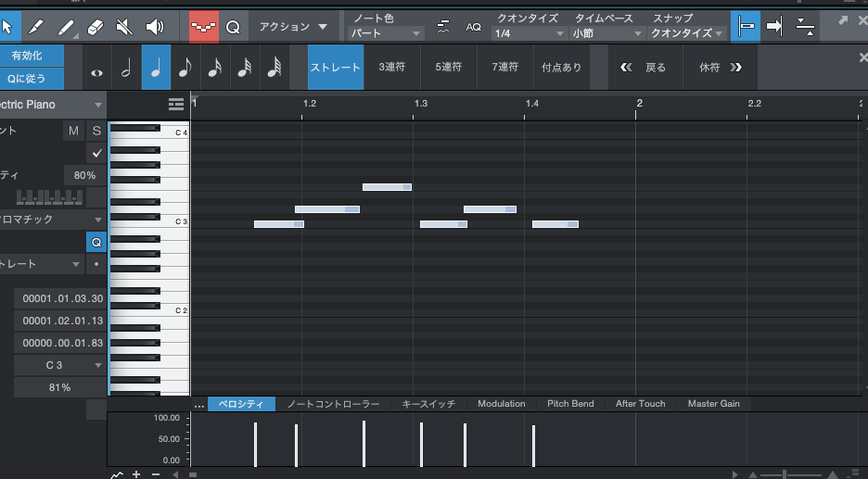
Task: Click the C 4 piano key
Action: [174, 132]
